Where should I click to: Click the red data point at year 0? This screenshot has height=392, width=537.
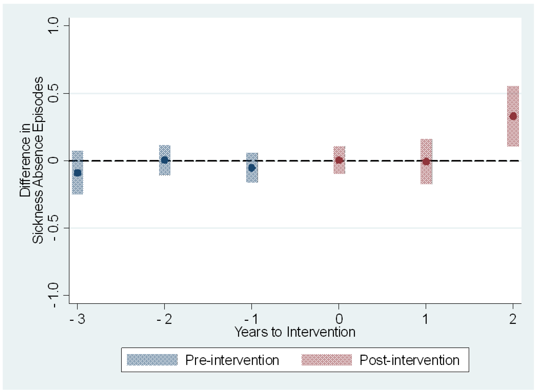point(339,160)
